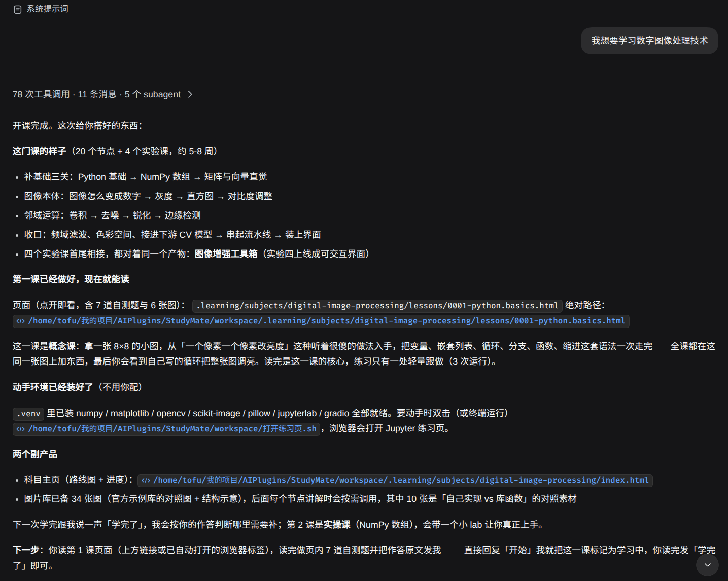Image resolution: width=728 pixels, height=581 pixels.
Task: Click the user message 我想要学习数字图像处理技术
Action: (649, 41)
